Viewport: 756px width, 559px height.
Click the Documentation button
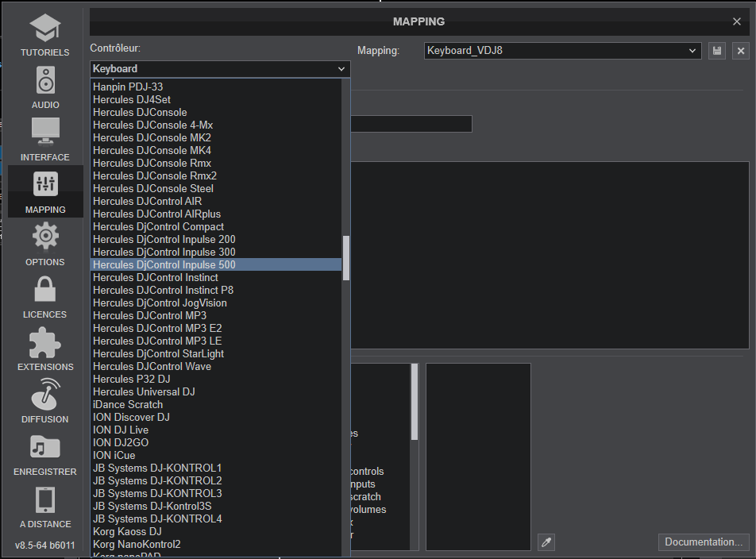coord(704,542)
